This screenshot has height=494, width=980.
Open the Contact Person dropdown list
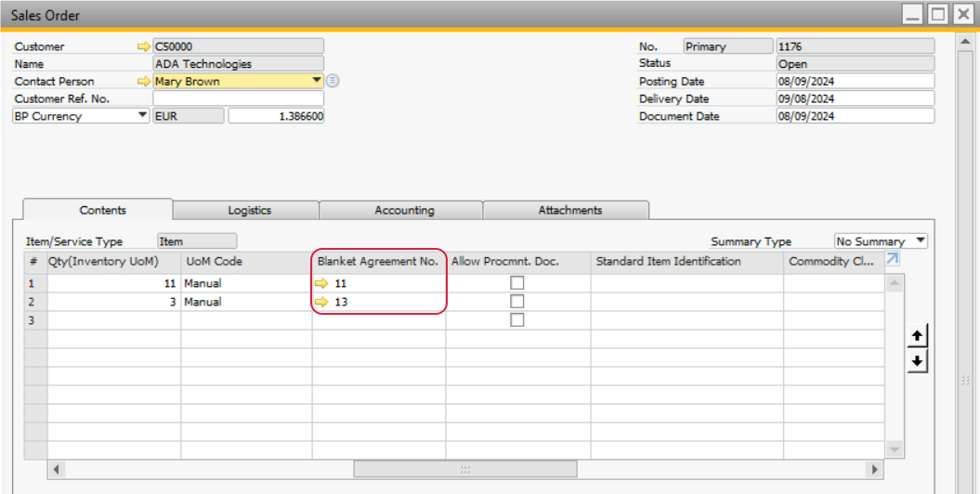coord(317,81)
